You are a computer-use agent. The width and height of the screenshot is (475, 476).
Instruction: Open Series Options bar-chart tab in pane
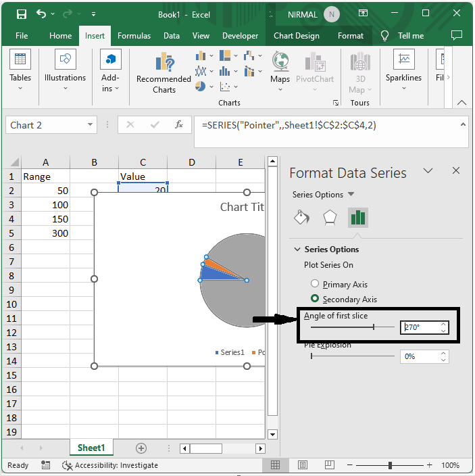coord(358,217)
